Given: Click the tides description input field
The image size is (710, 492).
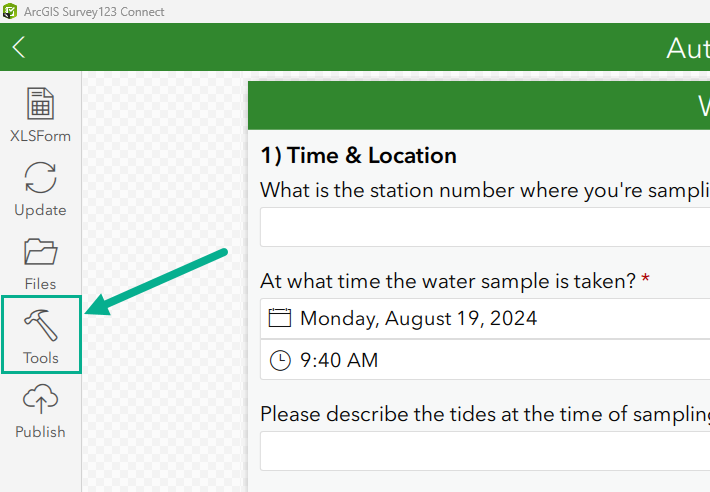Looking at the screenshot, I should (x=484, y=451).
